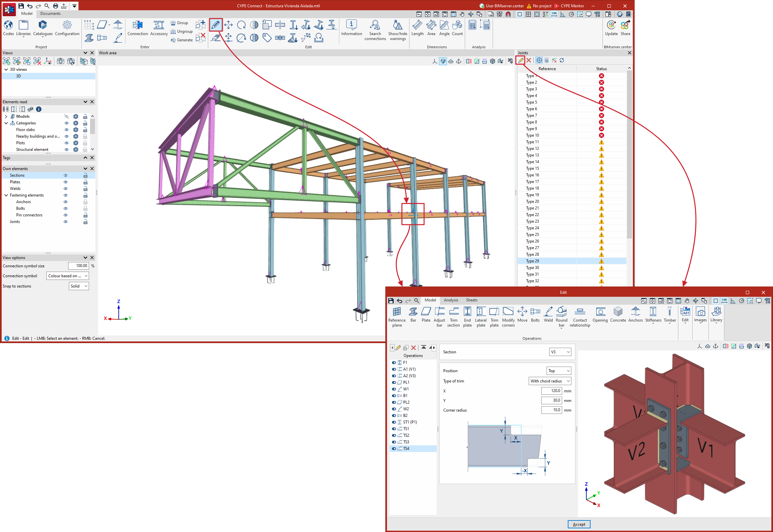Collapse the Categories tree node
The image size is (773, 532).
coord(6,123)
